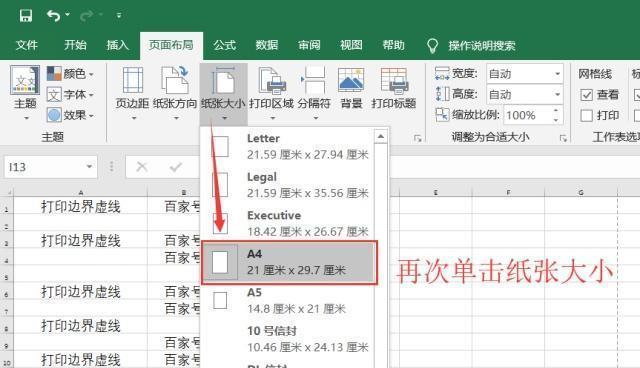Choose A4 21 厘米 x 29.7 厘米
Viewport: 640px width, 368px height.
[x=289, y=262]
